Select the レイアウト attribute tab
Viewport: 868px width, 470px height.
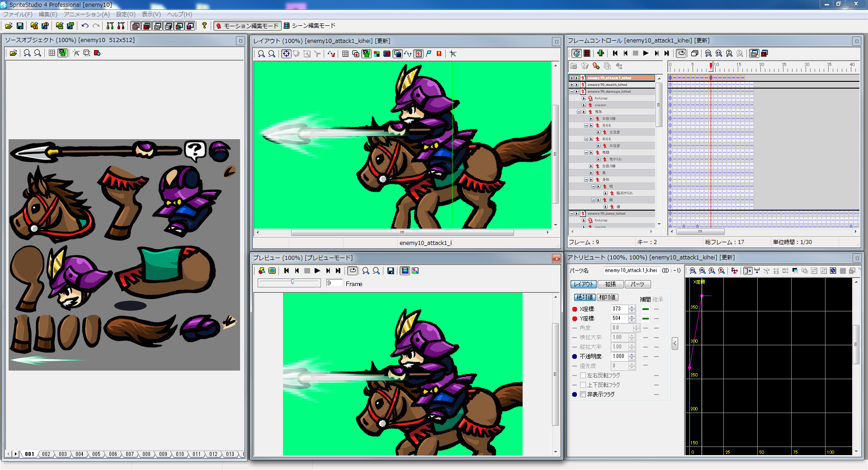pos(584,284)
